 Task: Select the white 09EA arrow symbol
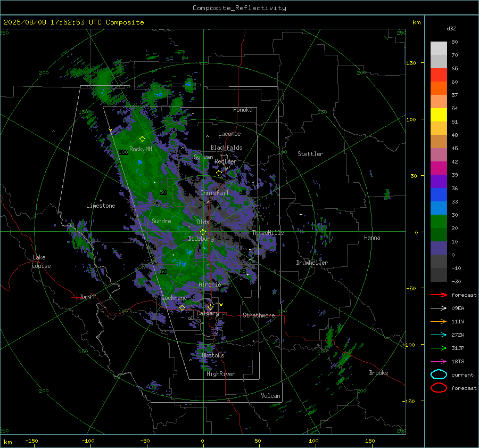(439, 308)
